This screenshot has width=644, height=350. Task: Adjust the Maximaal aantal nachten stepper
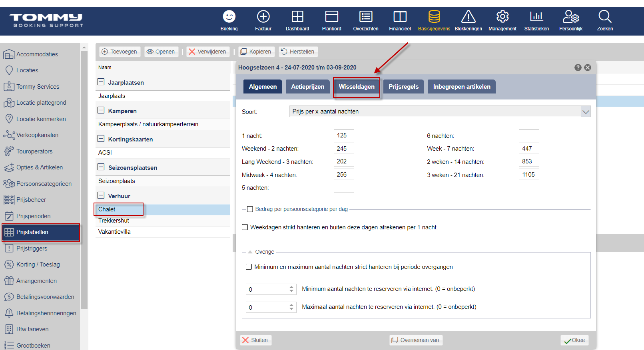coord(291,307)
